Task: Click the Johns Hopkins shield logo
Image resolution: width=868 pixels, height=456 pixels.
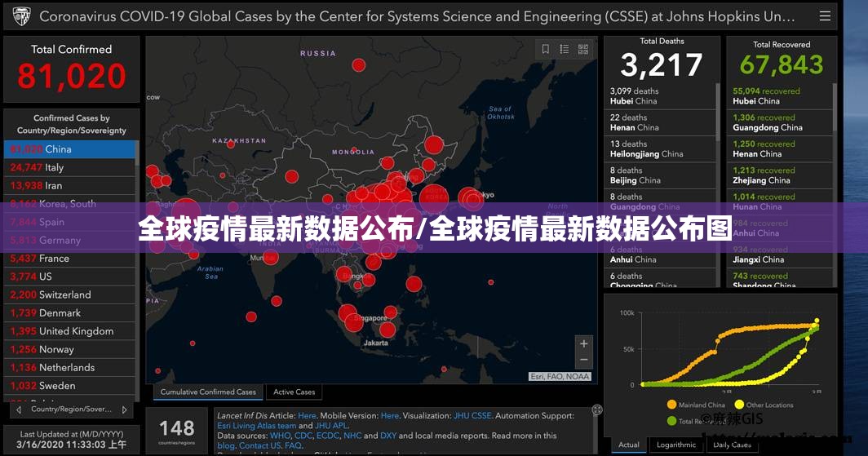Action: [x=20, y=16]
